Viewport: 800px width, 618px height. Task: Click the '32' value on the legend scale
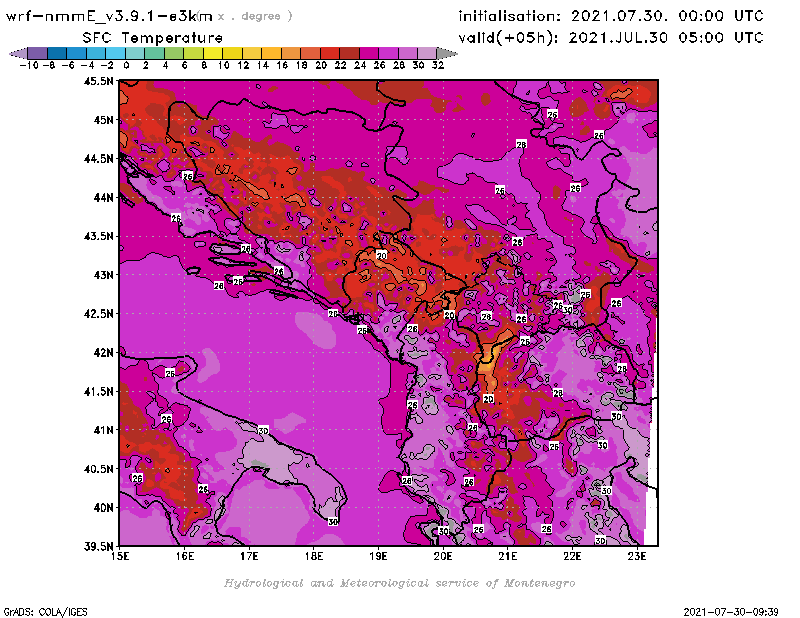tap(438, 65)
